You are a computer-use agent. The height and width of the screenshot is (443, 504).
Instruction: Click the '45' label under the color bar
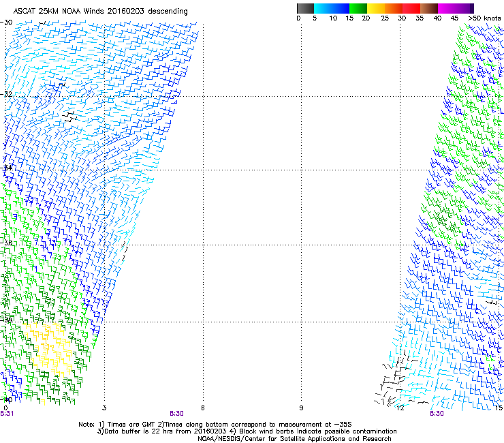(x=454, y=18)
